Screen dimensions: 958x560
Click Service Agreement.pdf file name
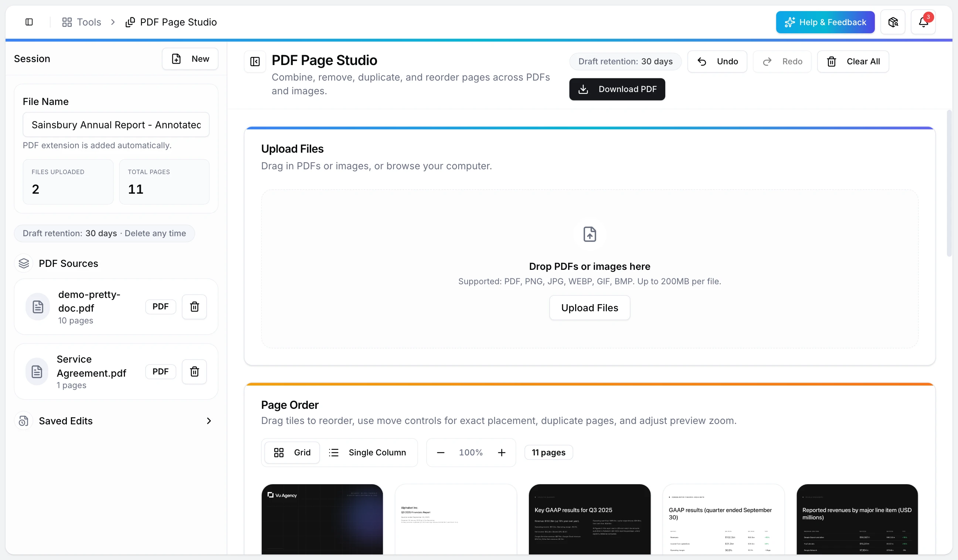pyautogui.click(x=92, y=366)
